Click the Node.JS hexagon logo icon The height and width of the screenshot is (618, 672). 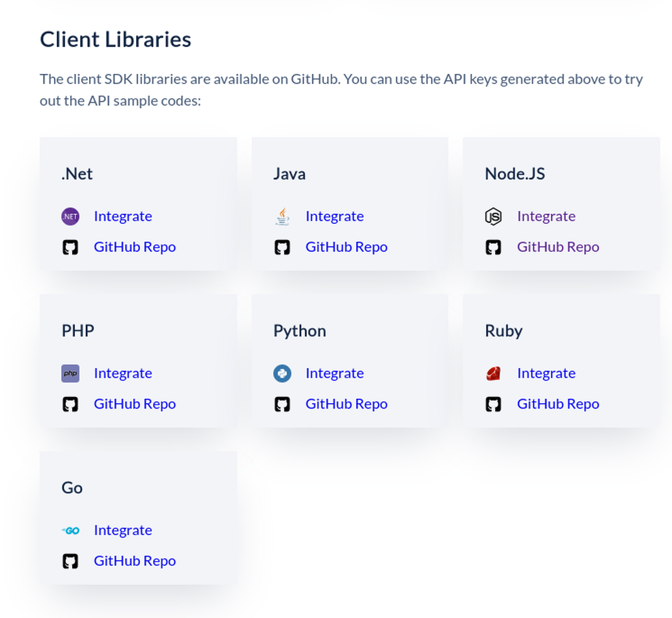coord(493,217)
